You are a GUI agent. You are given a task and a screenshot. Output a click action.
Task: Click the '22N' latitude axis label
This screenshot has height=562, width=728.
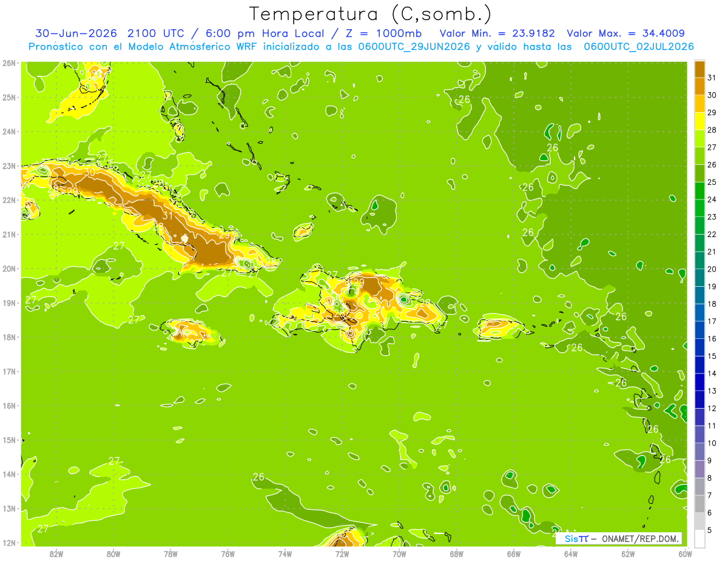tap(9, 200)
